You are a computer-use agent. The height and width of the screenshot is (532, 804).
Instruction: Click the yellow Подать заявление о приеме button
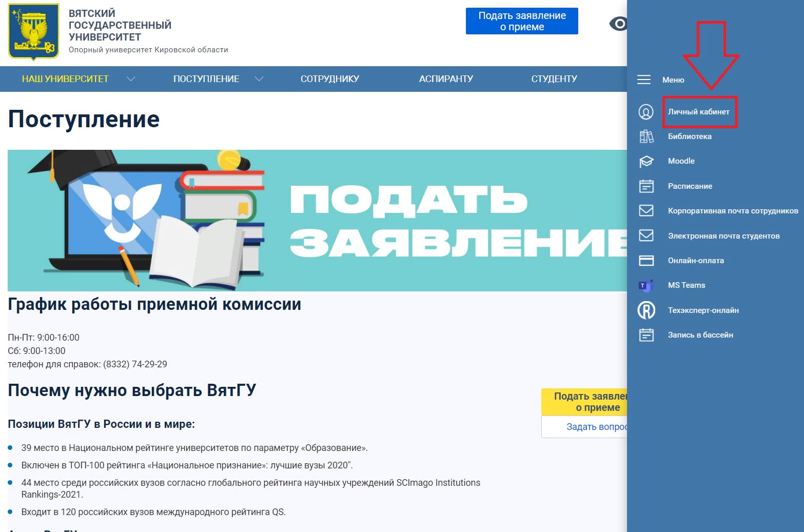(584, 402)
